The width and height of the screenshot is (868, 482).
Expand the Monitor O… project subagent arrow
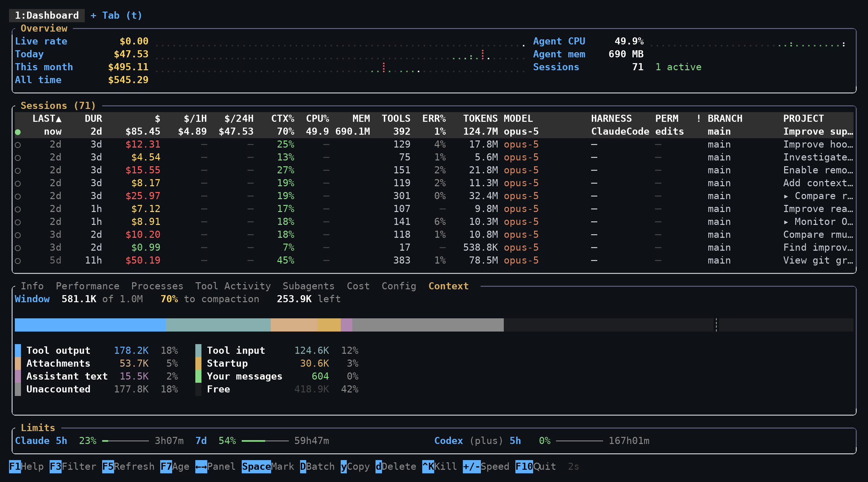coord(786,222)
